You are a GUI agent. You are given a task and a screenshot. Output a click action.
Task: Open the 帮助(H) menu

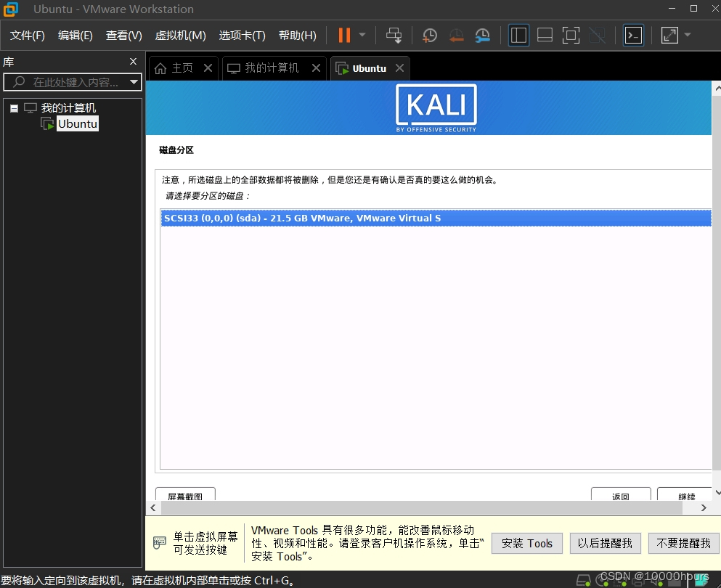pos(298,36)
